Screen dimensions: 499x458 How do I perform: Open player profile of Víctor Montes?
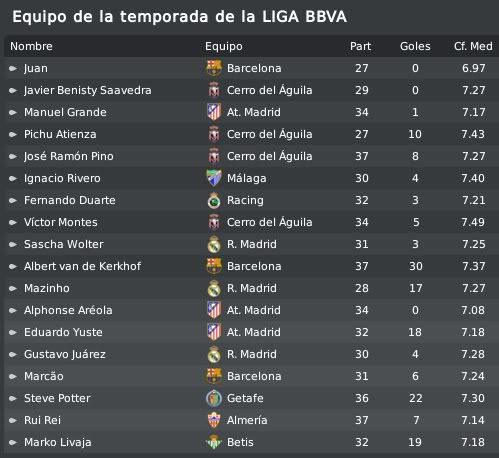coord(61,222)
